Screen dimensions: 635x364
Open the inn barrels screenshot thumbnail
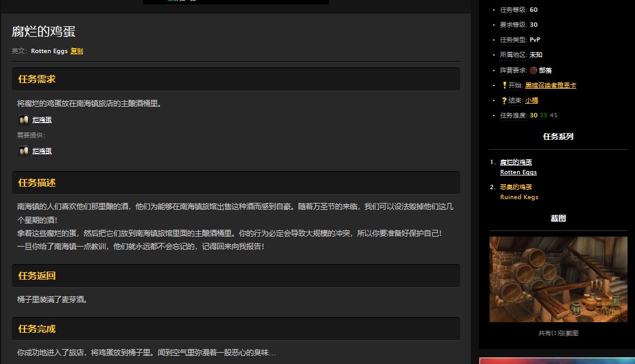click(x=558, y=278)
